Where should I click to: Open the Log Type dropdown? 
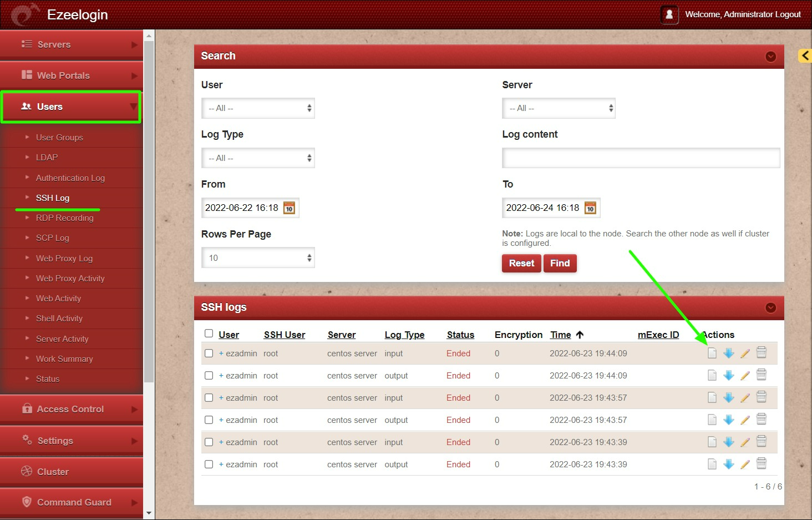[258, 158]
